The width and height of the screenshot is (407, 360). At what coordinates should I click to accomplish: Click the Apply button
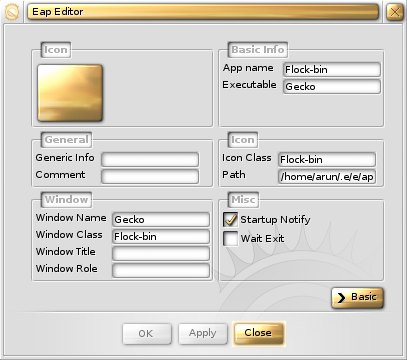(203, 334)
